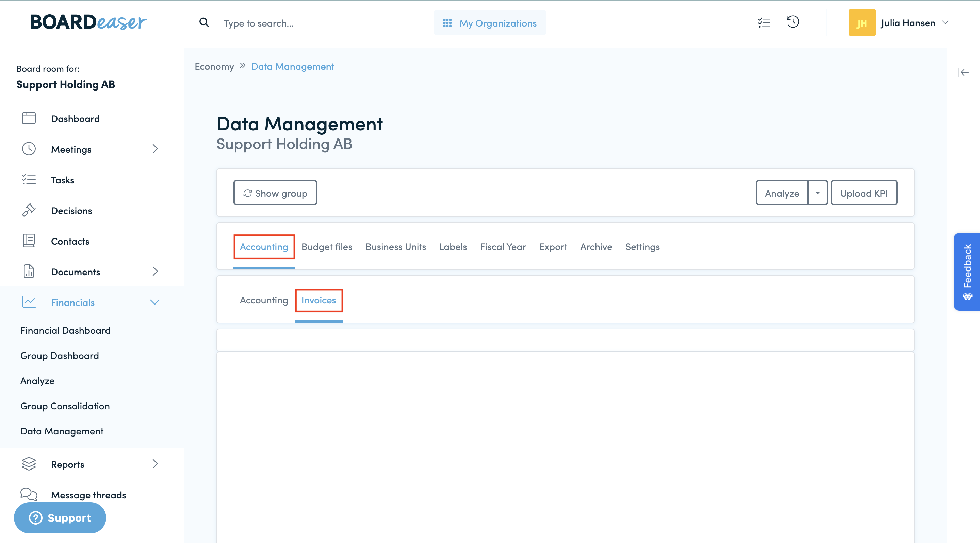Collapse the Financials submenu chevron
Viewport: 980px width, 543px height.
pyautogui.click(x=155, y=302)
